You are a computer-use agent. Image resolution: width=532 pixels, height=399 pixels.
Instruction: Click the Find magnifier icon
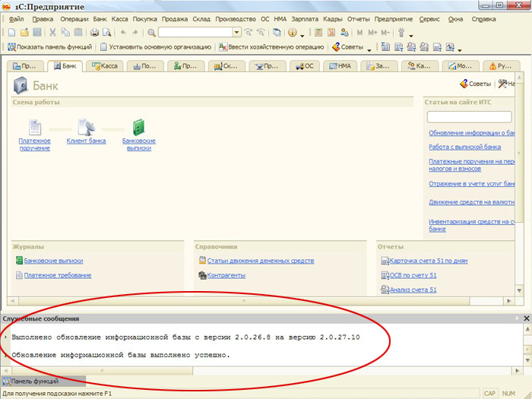[x=151, y=33]
